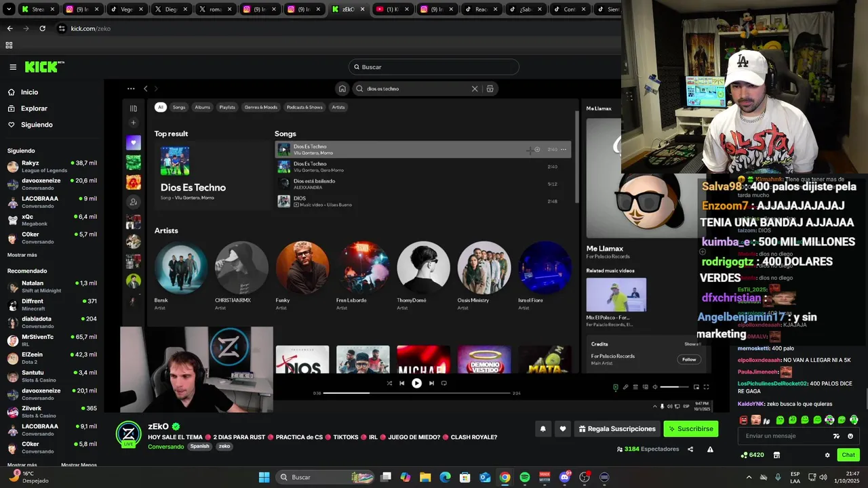Open Explorar in Kick sidebar
This screenshot has height=488, width=868.
34,108
